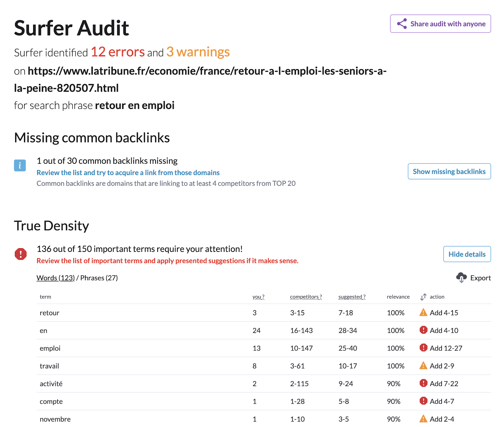Click the orange warning icon in retour row
Screen dimensions: 504x427
[x=423, y=312]
